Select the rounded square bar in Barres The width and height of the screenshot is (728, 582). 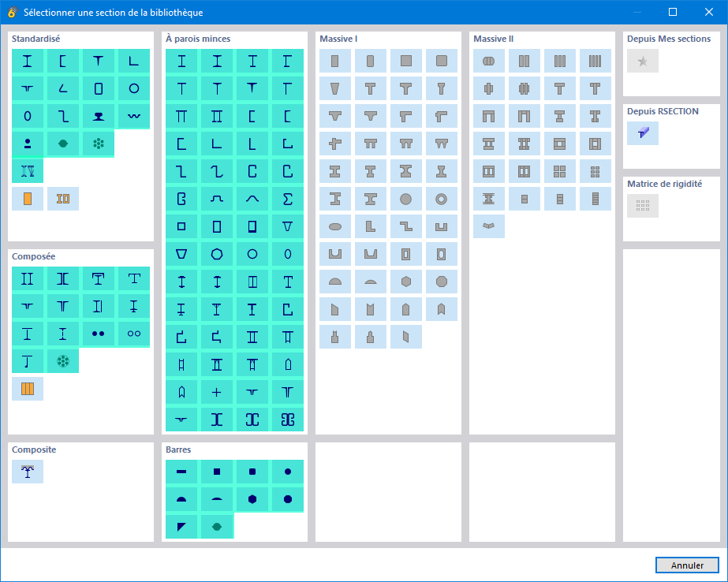[x=252, y=472]
